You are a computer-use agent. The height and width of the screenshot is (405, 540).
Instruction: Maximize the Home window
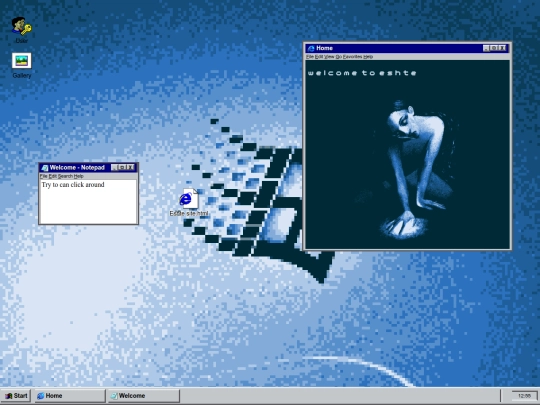pyautogui.click(x=494, y=48)
